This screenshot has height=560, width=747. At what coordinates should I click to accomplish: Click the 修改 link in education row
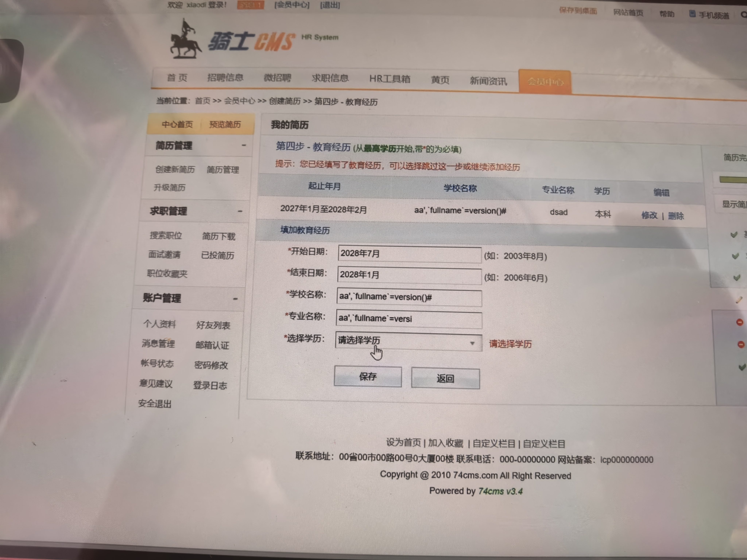(649, 215)
